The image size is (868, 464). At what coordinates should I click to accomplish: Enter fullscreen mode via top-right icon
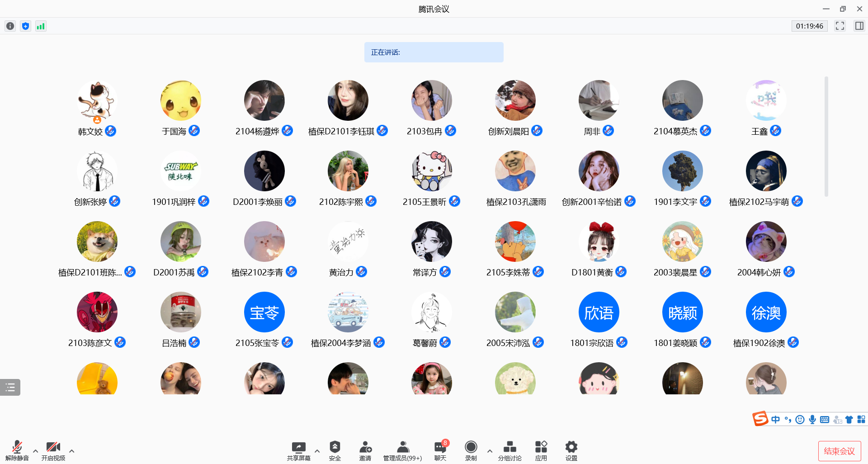pos(840,26)
